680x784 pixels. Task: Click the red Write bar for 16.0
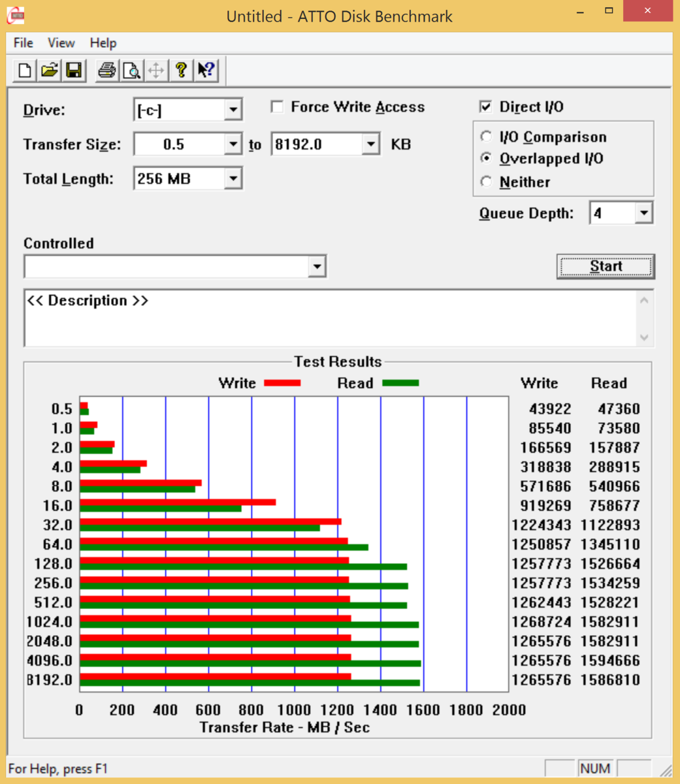point(178,502)
